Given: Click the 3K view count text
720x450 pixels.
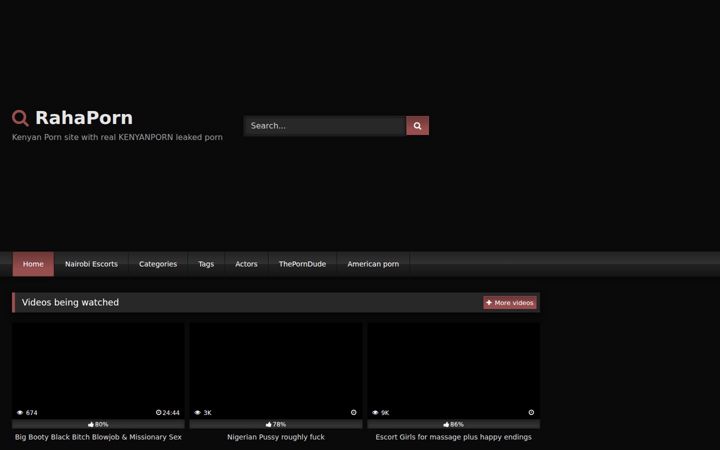Looking at the screenshot, I should point(208,413).
